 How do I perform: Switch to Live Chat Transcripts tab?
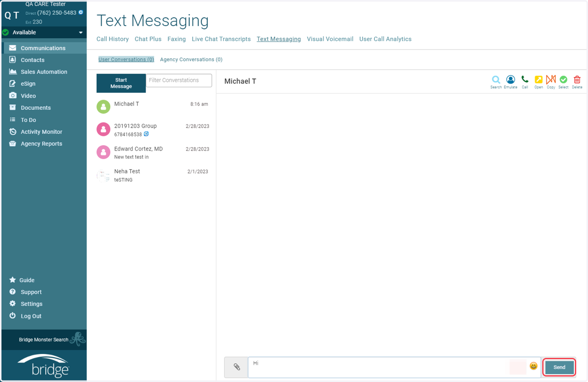tap(221, 39)
